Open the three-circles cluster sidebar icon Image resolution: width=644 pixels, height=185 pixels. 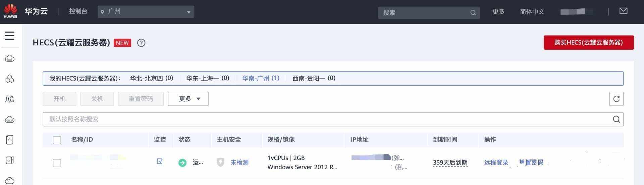[10, 79]
